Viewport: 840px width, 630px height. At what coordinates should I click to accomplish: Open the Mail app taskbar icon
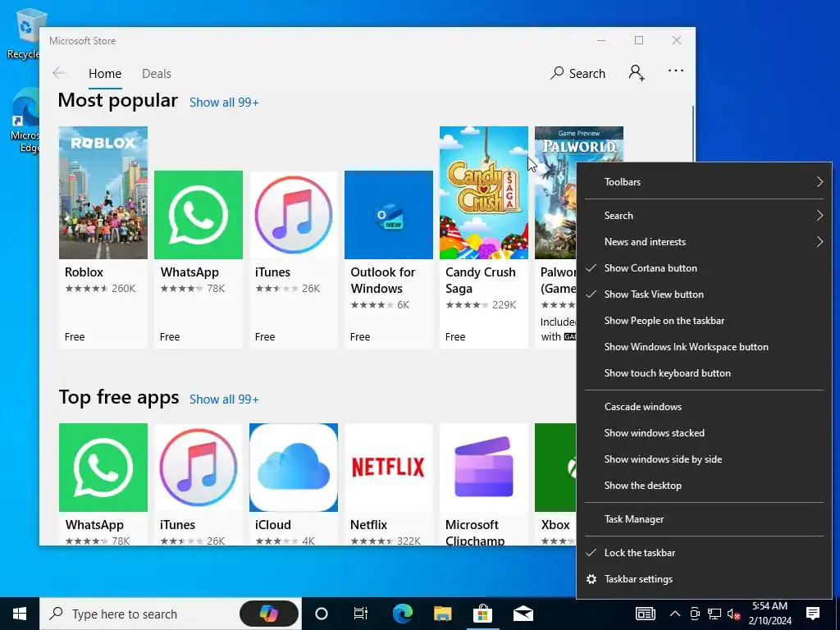[x=523, y=614]
